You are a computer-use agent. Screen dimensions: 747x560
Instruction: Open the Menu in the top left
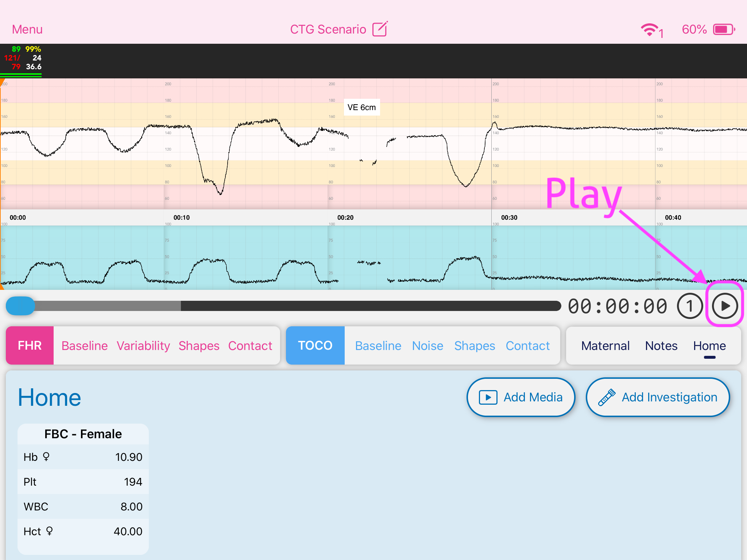(x=27, y=29)
